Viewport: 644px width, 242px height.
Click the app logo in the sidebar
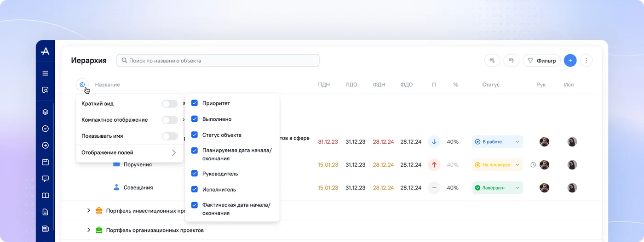tap(45, 51)
